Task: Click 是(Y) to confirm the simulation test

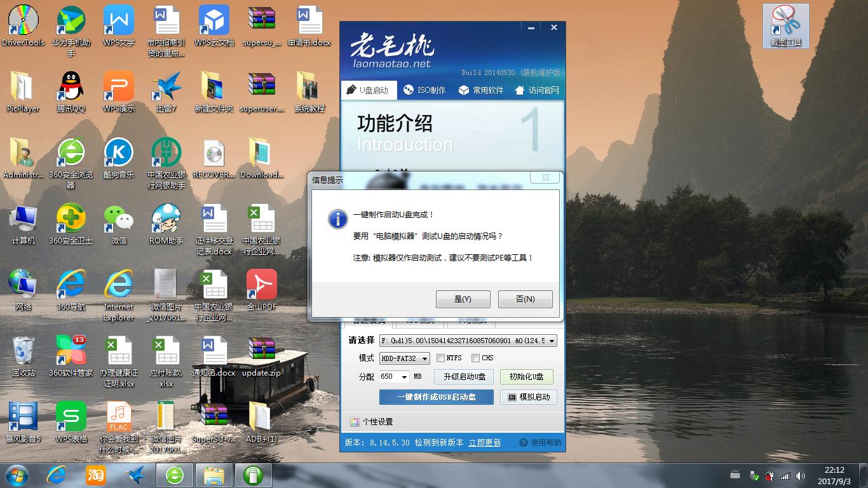Action: 463,299
